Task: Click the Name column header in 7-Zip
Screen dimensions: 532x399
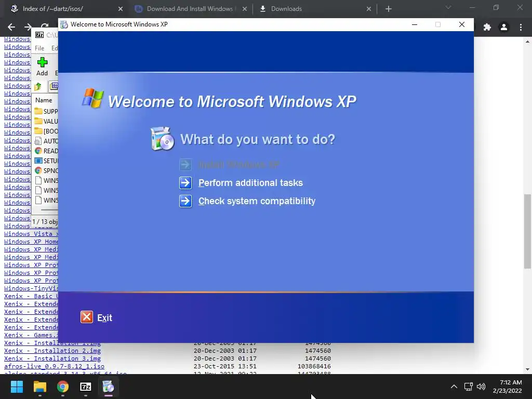Action: click(44, 100)
